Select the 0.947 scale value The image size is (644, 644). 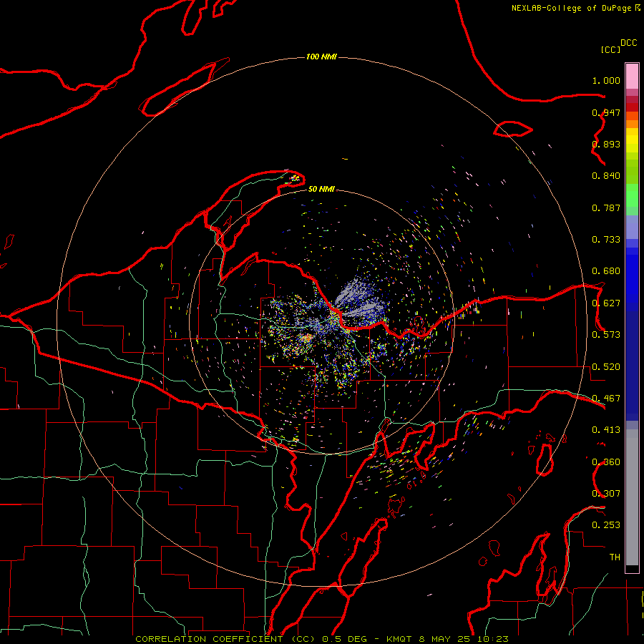click(x=606, y=112)
